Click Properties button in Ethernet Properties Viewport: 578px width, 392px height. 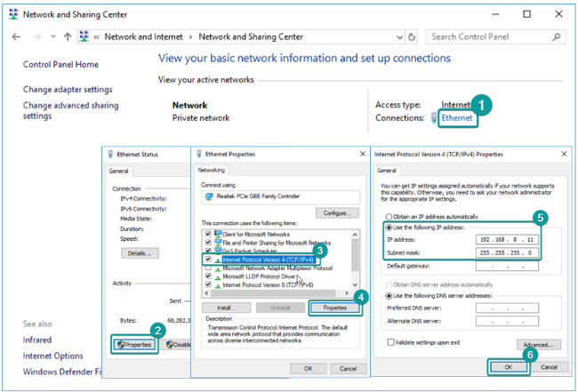tap(334, 308)
